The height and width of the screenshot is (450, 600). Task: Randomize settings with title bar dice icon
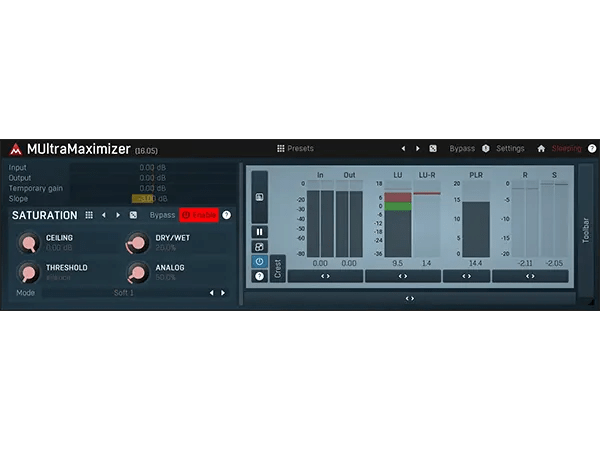(x=433, y=148)
